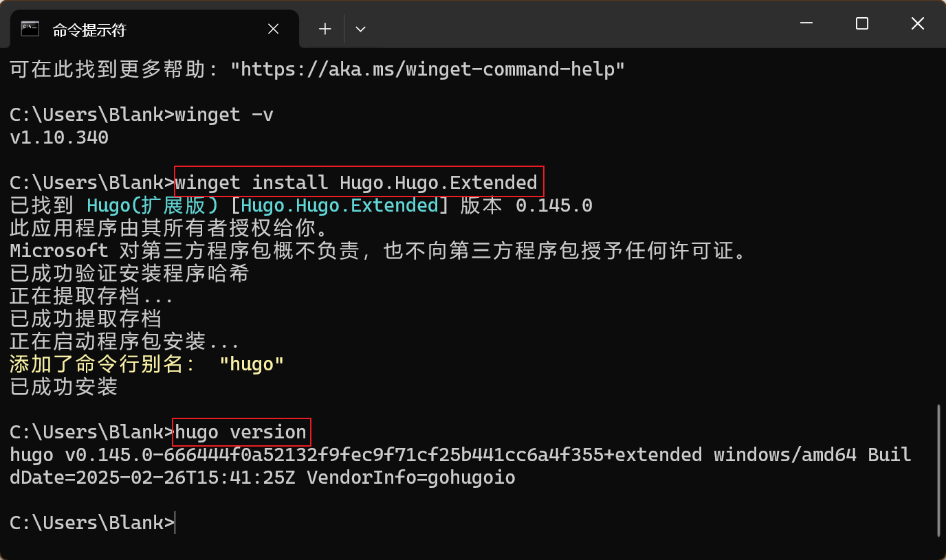The width and height of the screenshot is (946, 560).
Task: Click the yellow 添加了命令行别名 "hugo" line
Action: point(147,364)
